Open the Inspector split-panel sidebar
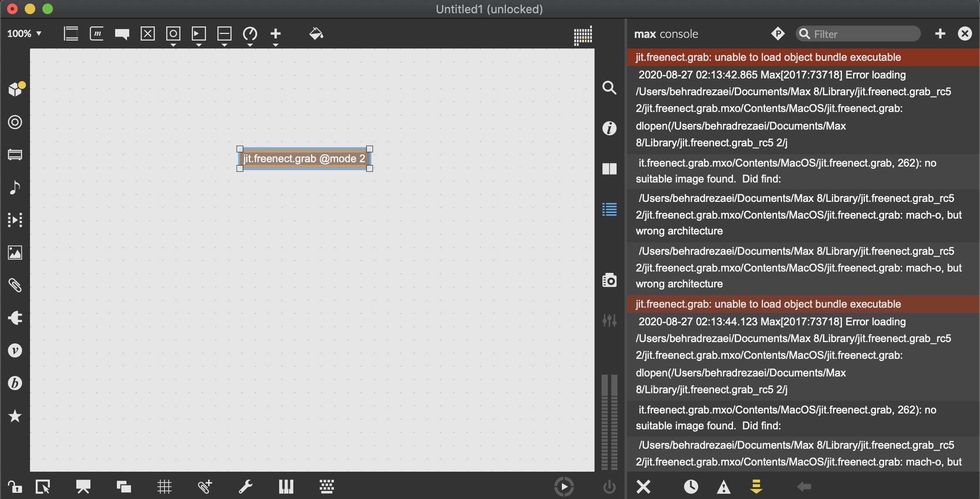Image resolution: width=980 pixels, height=499 pixels. (610, 169)
